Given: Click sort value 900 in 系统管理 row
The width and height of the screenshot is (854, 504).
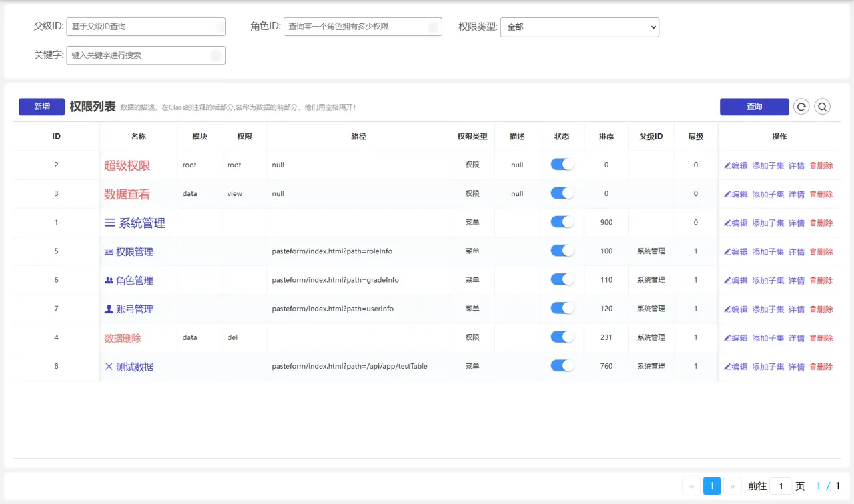Looking at the screenshot, I should pos(606,222).
